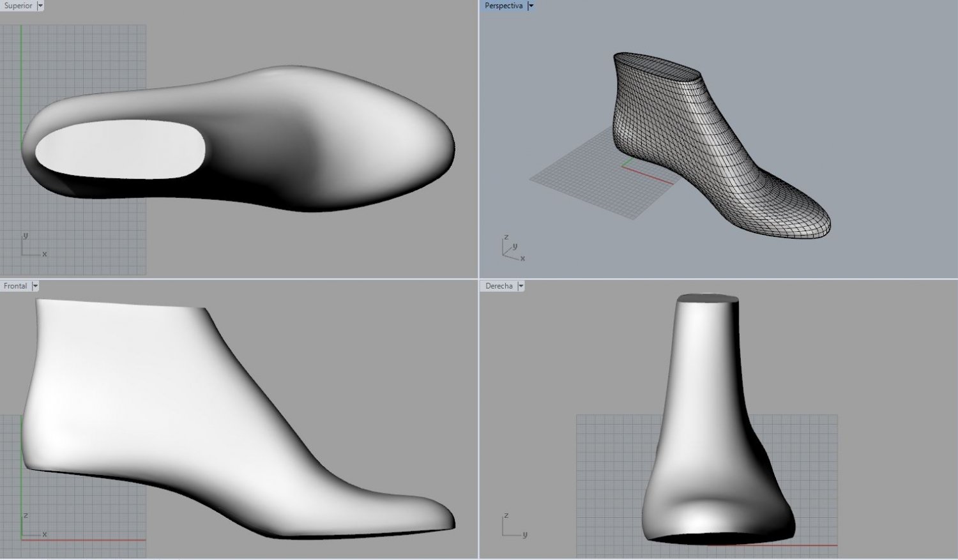Click the Frontal viewport title label

point(15,285)
